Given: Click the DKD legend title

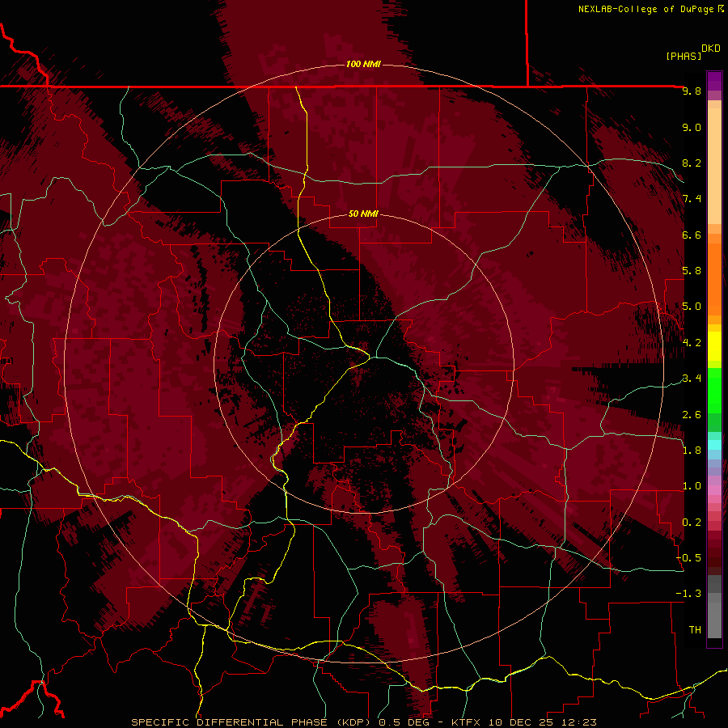Looking at the screenshot, I should pos(710,49).
